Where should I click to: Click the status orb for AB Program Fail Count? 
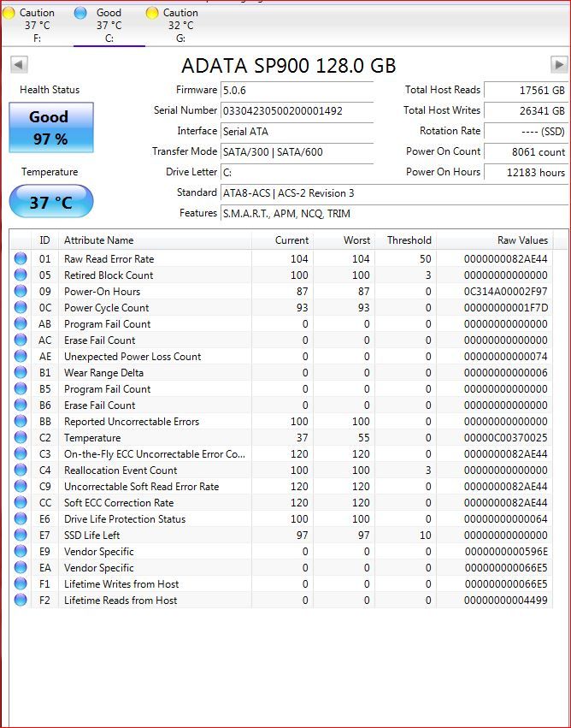tap(21, 323)
